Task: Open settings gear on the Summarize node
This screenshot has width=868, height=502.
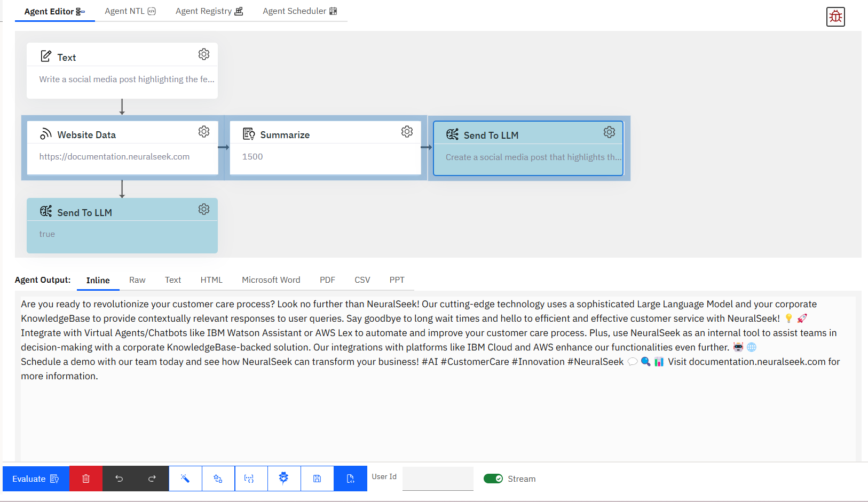Action: pos(407,132)
